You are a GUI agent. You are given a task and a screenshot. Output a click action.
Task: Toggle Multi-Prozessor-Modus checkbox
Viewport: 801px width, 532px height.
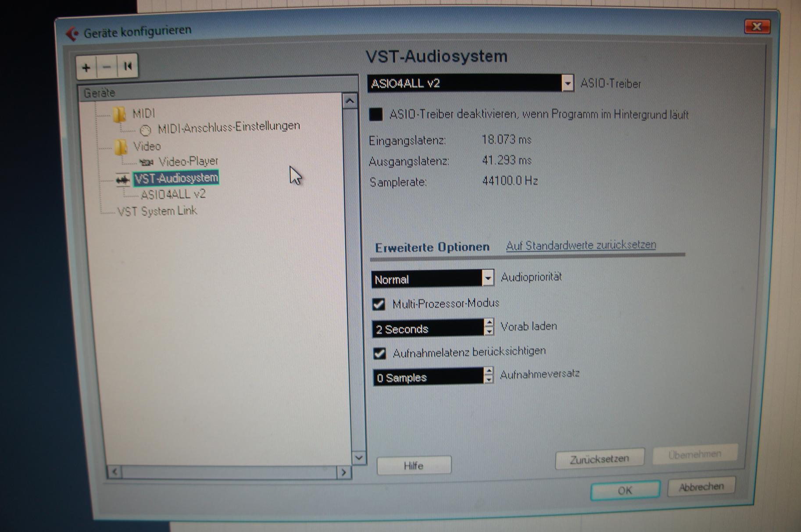379,304
